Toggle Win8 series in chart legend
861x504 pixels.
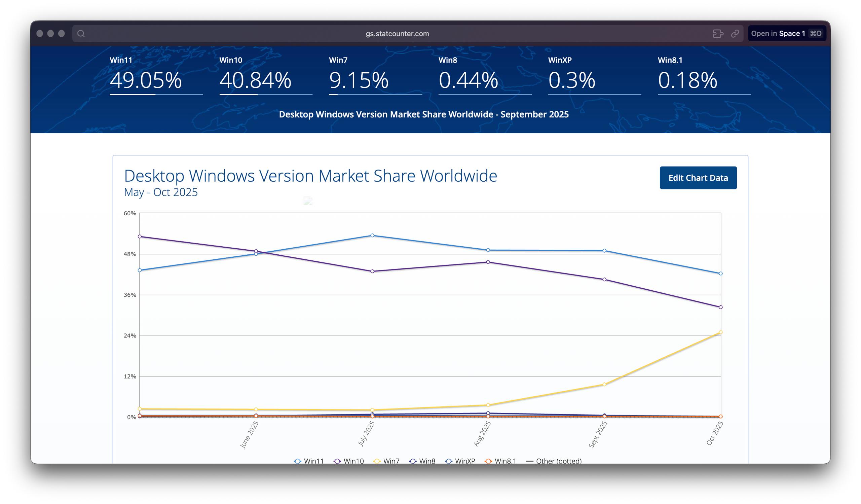tap(427, 461)
